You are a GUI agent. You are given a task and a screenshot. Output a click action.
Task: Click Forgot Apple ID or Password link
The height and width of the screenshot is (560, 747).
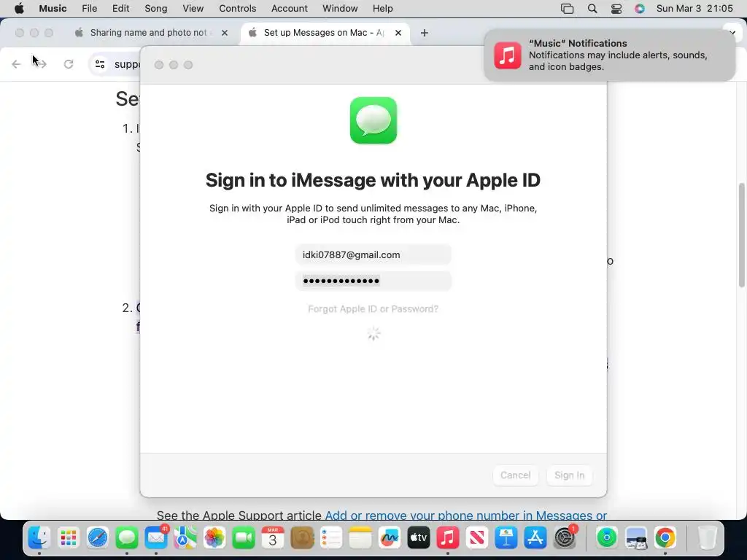(x=373, y=309)
